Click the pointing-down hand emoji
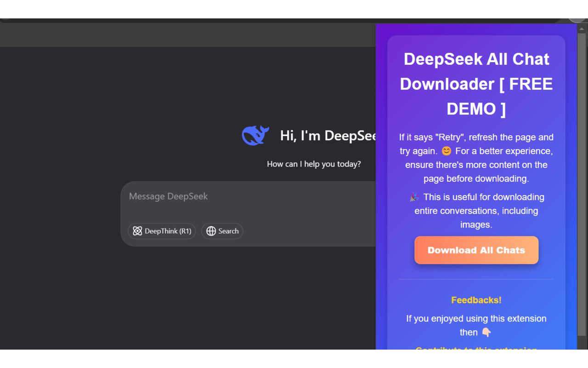This screenshot has width=588, height=368. pyautogui.click(x=486, y=332)
